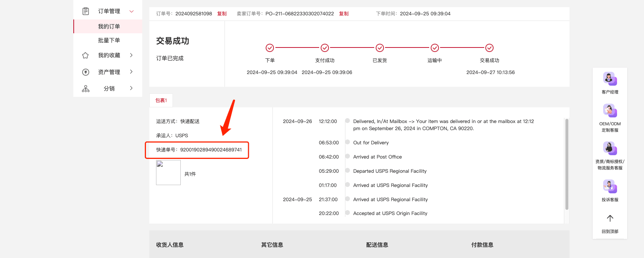
Task: Click 回到顶部 up arrow
Action: pos(610,218)
